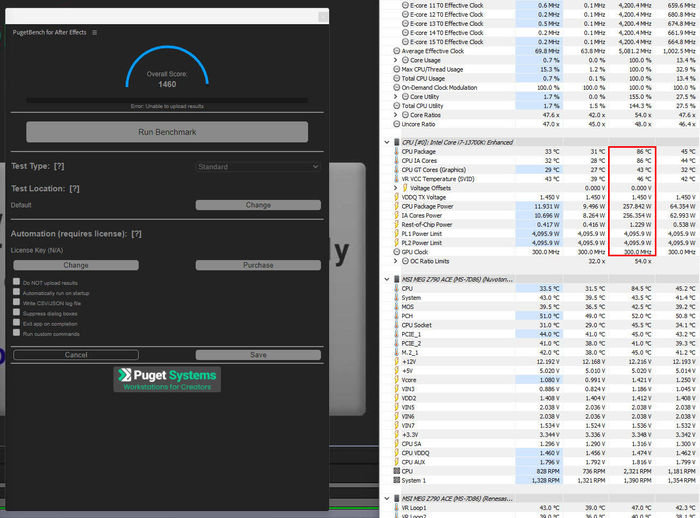This screenshot has width=700, height=518.
Task: Click the fan icon beside System 1
Action: [396, 480]
